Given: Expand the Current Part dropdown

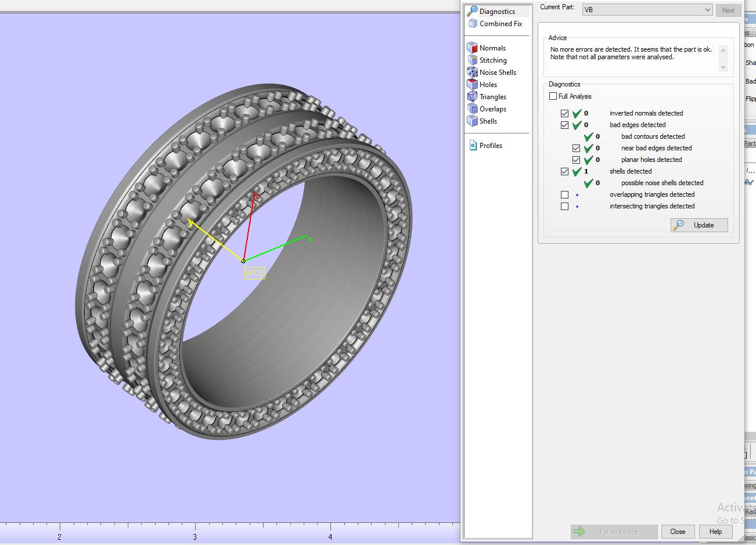Looking at the screenshot, I should coord(707,10).
